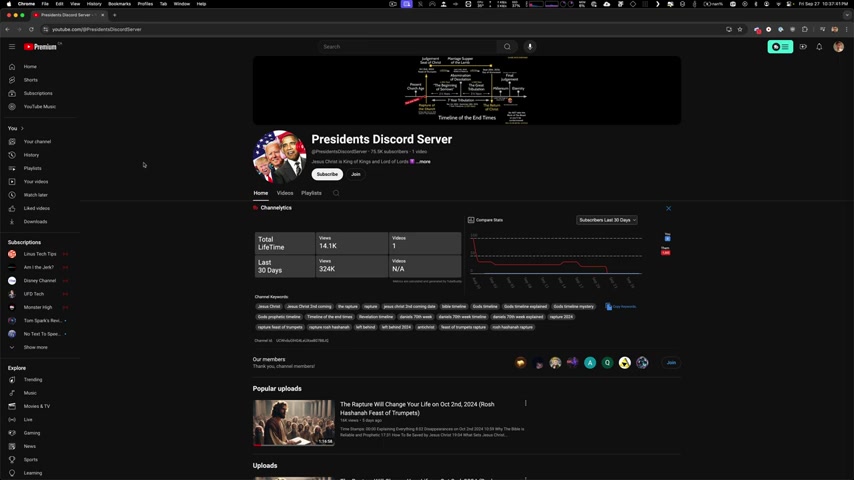Go to the YouTube Premium logo home

[x=40, y=47]
